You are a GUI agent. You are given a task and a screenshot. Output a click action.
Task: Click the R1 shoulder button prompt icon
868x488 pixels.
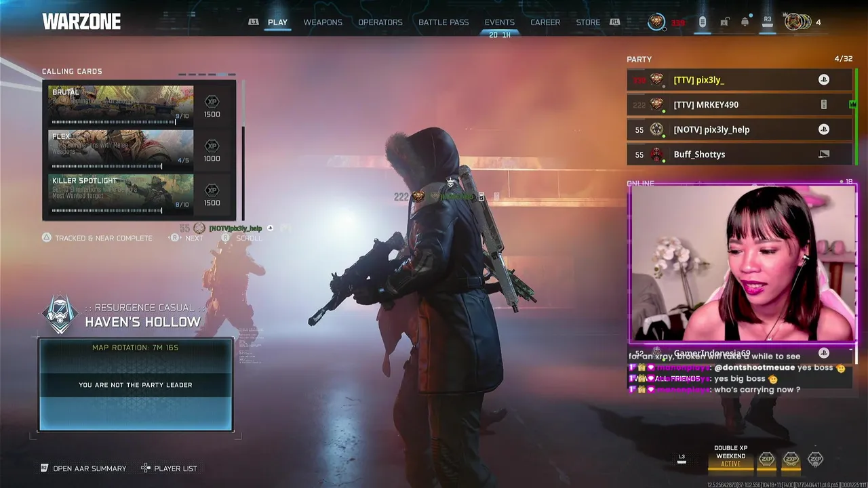[x=614, y=22]
